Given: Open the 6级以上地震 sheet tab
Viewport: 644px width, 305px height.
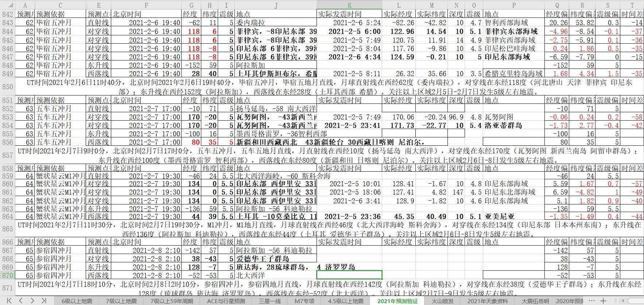Looking at the screenshot, I should [x=77, y=301].
